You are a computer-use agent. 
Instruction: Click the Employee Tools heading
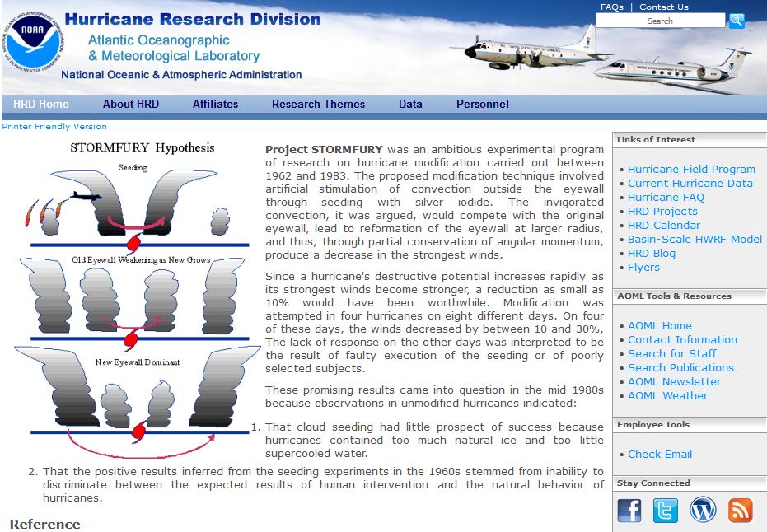(653, 424)
